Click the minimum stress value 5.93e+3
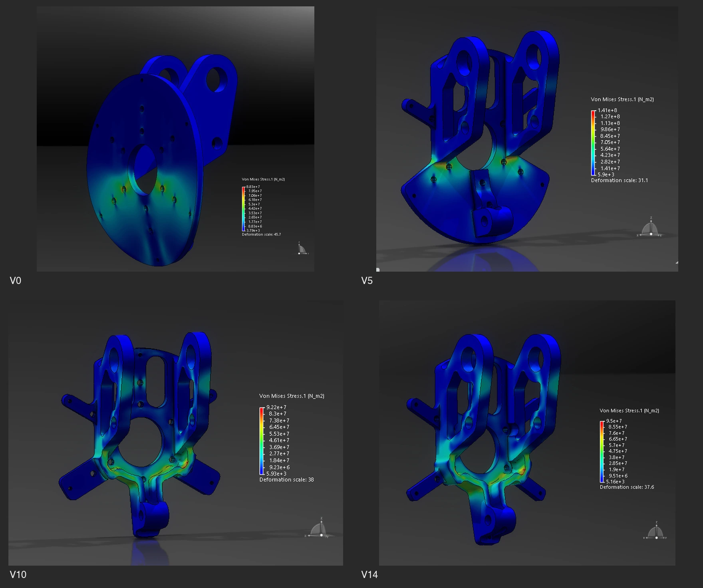The image size is (703, 588). [276, 474]
